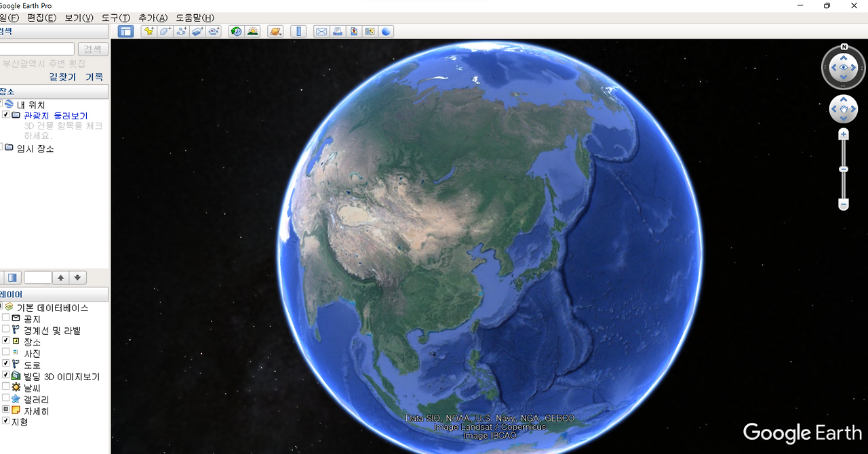Image resolution: width=868 pixels, height=454 pixels.
Task: Click the North 'N' on compass ring
Action: tap(844, 47)
